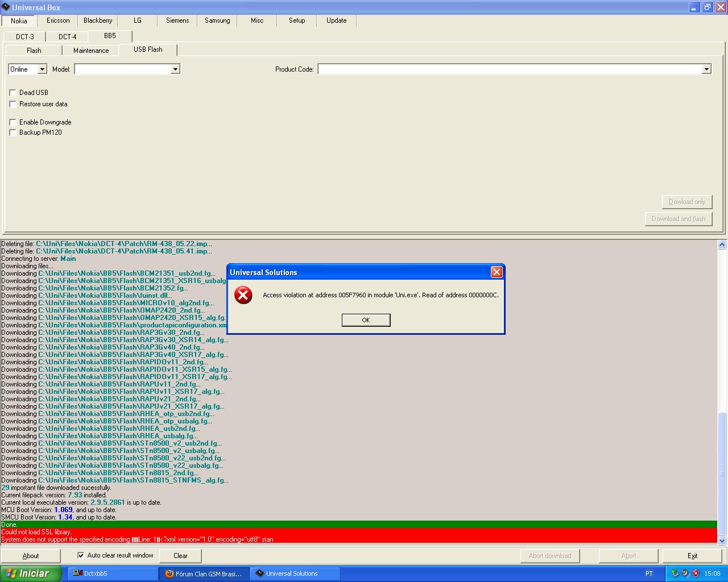The width and height of the screenshot is (728, 582).
Task: Select the Nokia tab
Action: 19,20
